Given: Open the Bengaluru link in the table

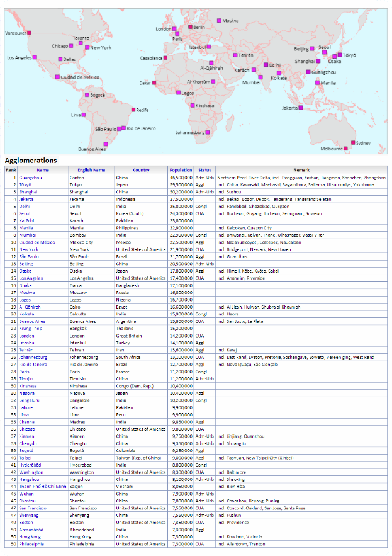Looking at the screenshot, I should pyautogui.click(x=29, y=400).
